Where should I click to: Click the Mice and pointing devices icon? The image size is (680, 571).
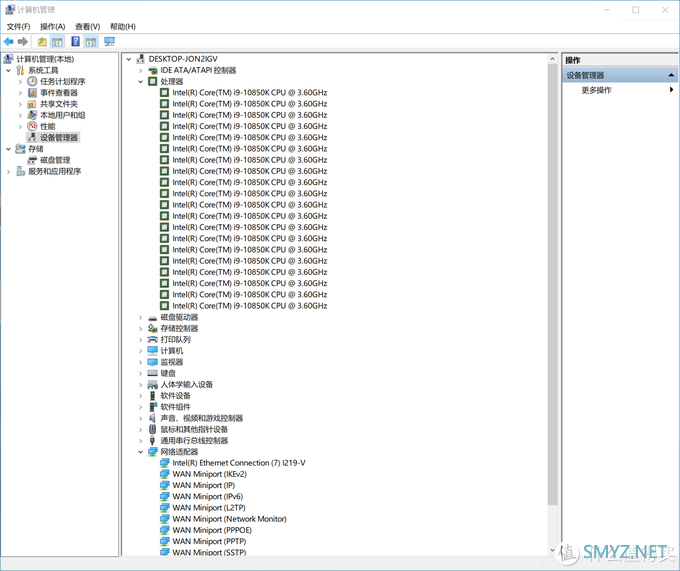coord(153,429)
